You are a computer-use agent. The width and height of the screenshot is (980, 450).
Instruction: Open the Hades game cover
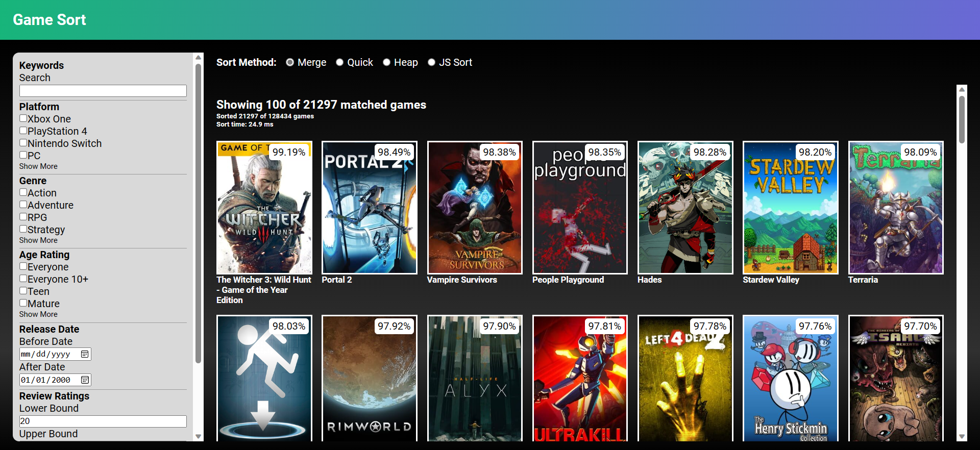point(685,208)
